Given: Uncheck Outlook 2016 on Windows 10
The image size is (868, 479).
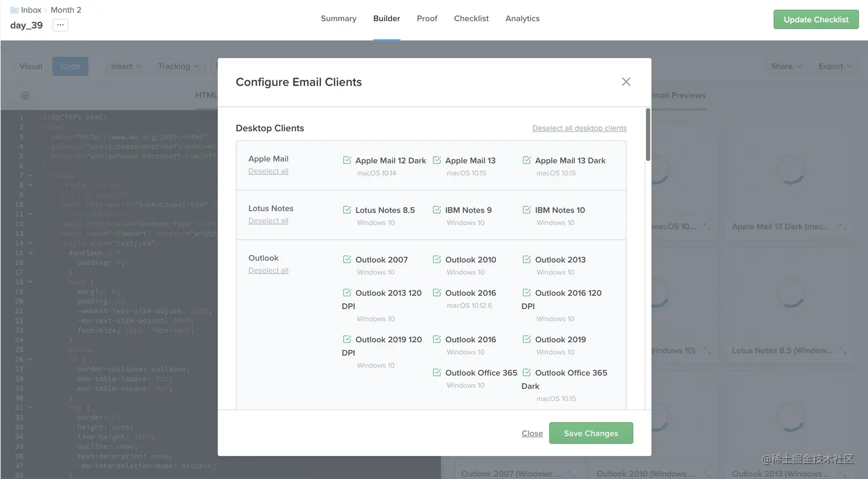Looking at the screenshot, I should (437, 339).
